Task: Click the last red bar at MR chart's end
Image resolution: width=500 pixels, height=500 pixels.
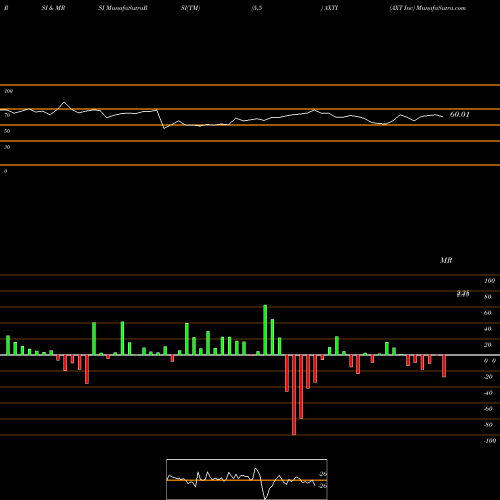Action: coord(444,366)
